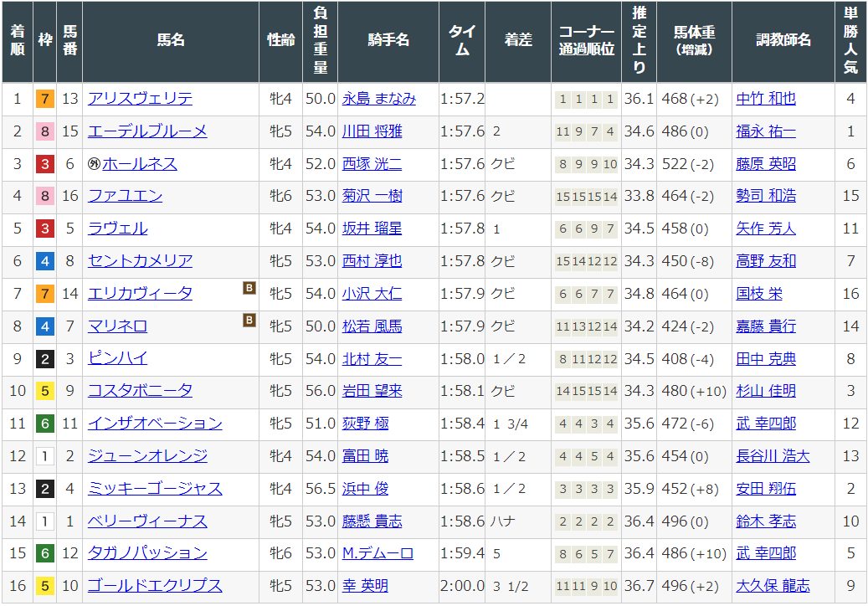The height and width of the screenshot is (606, 868).
Task: Open jockey 藤懸 貴志 profile
Action: [372, 521]
